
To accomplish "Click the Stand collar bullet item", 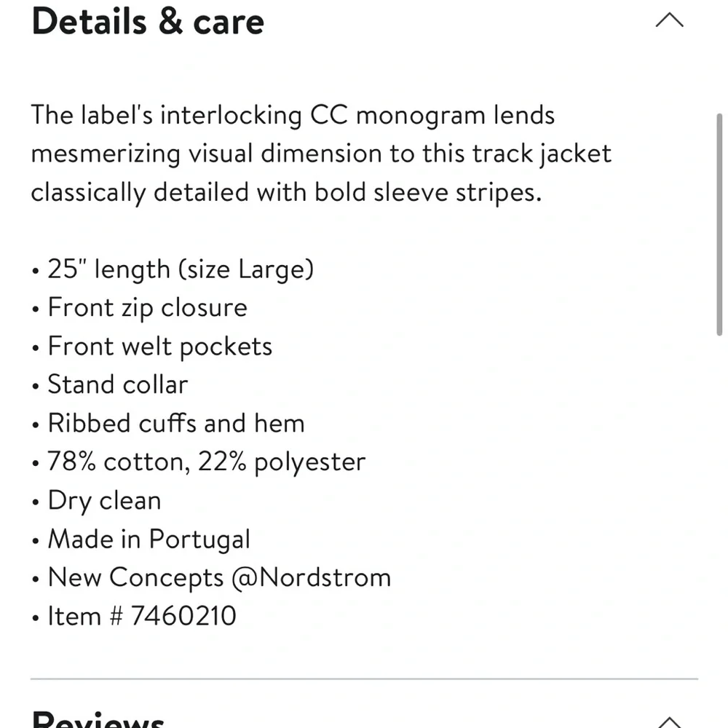I will 118,385.
